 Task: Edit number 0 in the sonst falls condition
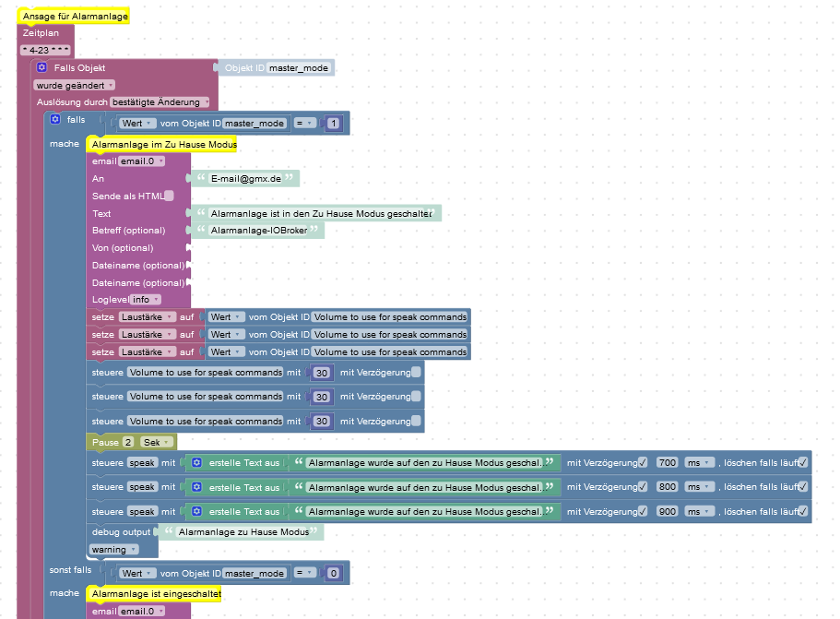[333, 574]
